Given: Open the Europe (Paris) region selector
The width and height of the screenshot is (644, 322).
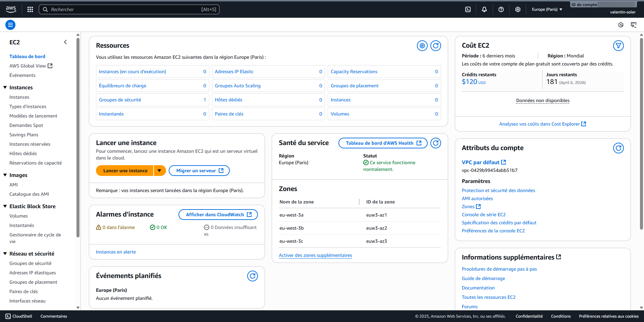Looking at the screenshot, I should [x=547, y=9].
